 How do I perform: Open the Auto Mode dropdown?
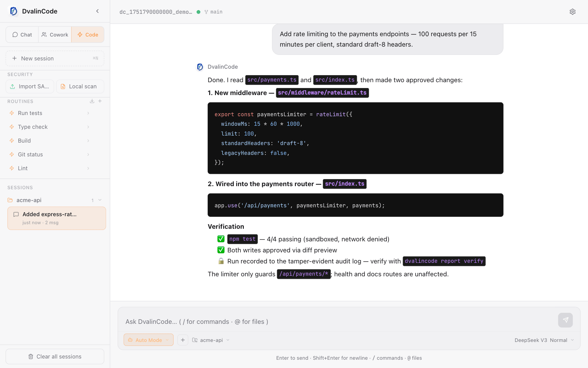click(149, 340)
